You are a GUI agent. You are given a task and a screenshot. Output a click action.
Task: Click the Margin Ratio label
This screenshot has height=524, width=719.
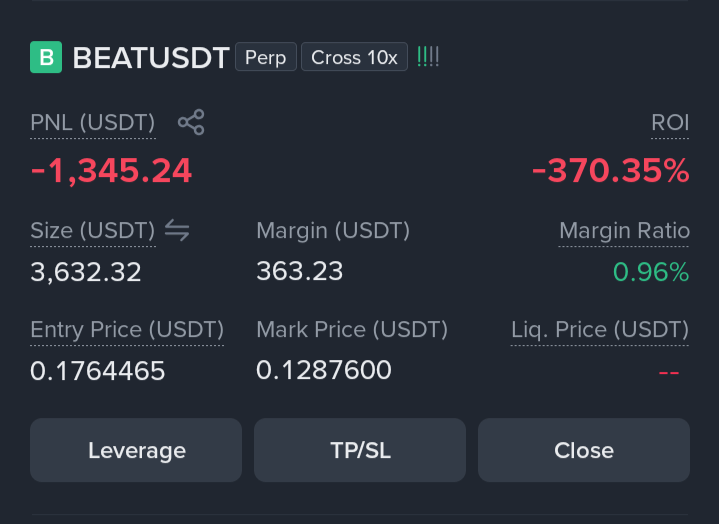click(624, 231)
